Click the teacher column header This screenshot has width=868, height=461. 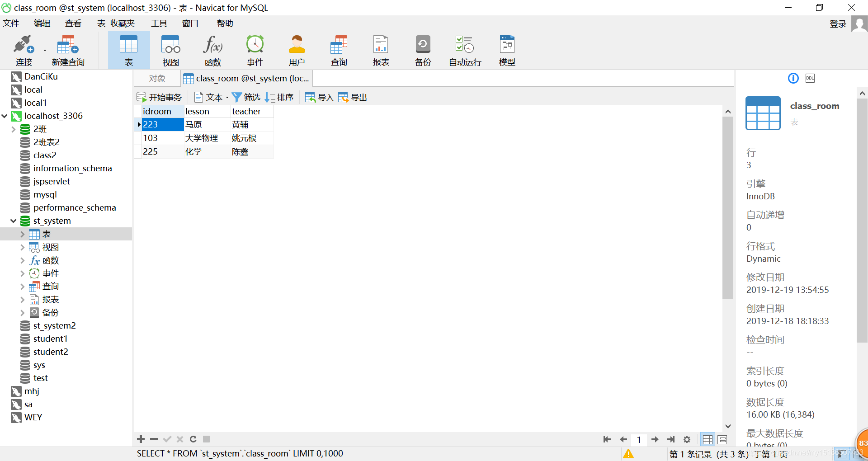coord(252,111)
